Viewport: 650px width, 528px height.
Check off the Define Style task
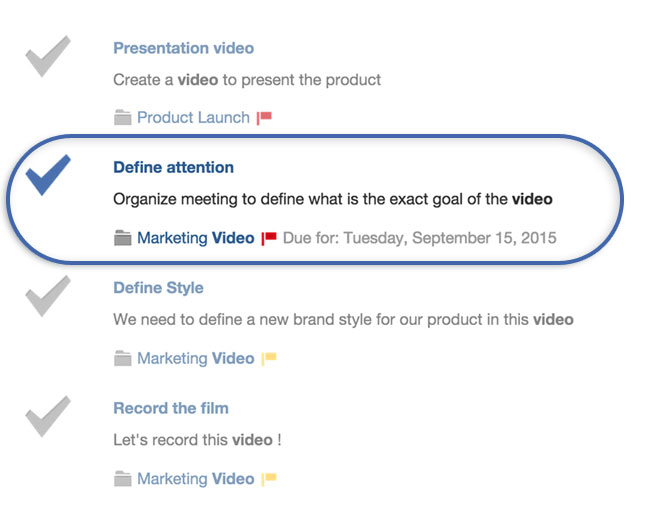coord(48,296)
